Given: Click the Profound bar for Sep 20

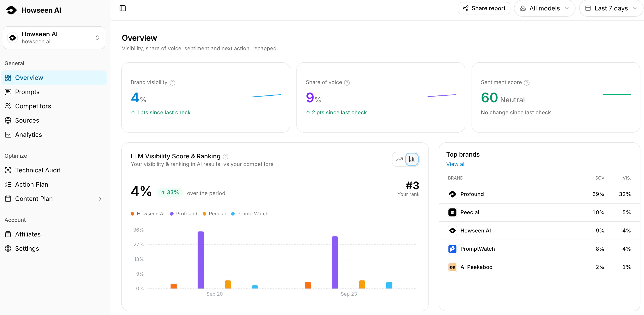Looking at the screenshot, I should click(x=201, y=260).
